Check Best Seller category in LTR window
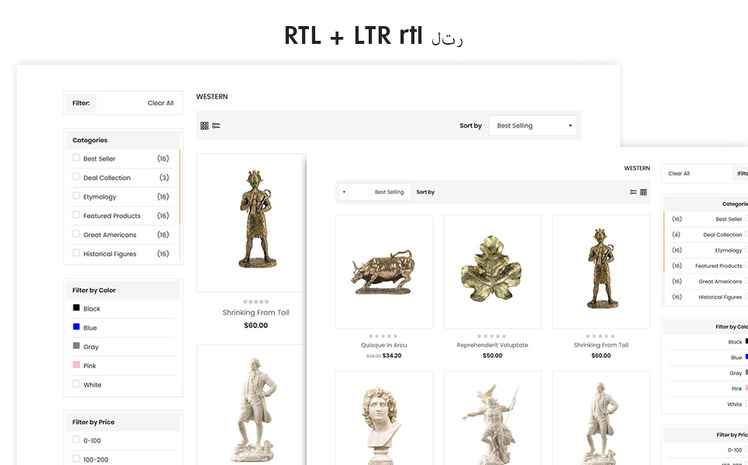Image resolution: width=748 pixels, height=465 pixels. (76, 157)
